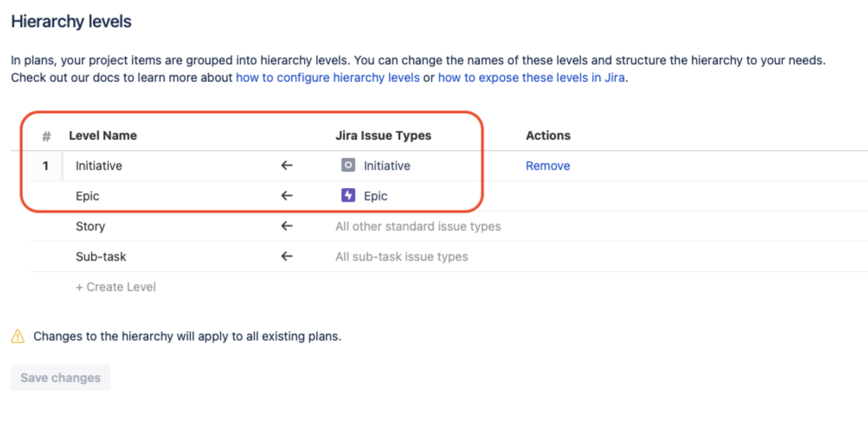Click + Create Level
Image resolution: width=868 pixels, height=424 pixels.
pos(116,287)
